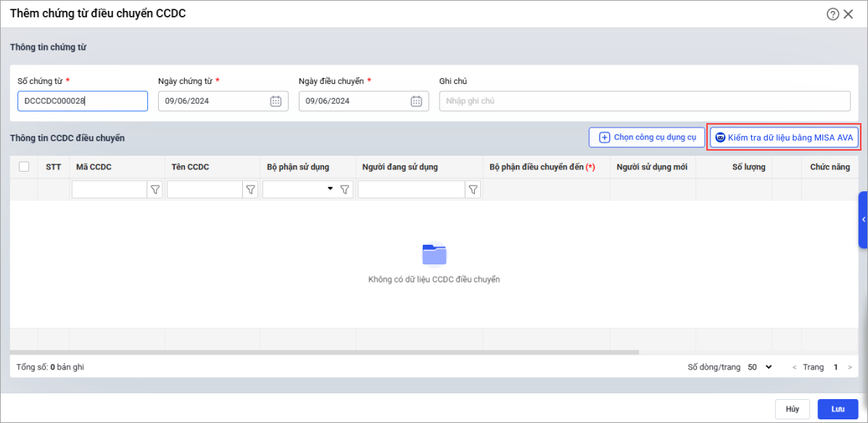Open the help question mark icon
Viewport: 868px width, 423px height.
[x=832, y=14]
